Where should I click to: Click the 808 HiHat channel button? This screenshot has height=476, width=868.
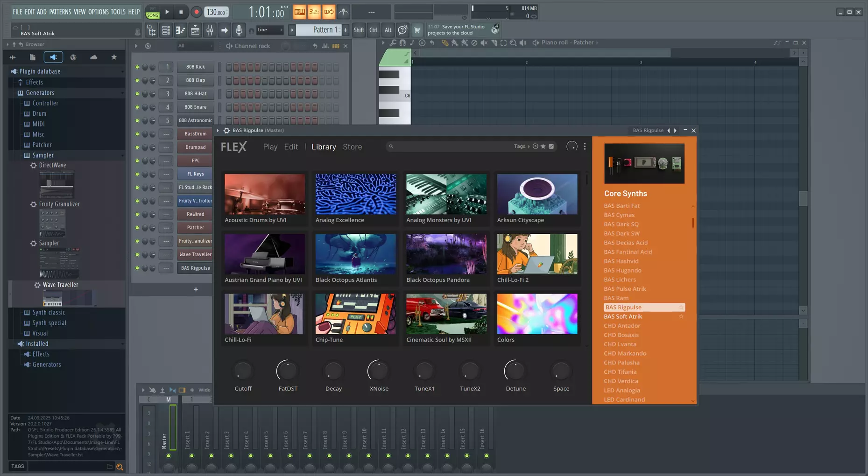[195, 94]
